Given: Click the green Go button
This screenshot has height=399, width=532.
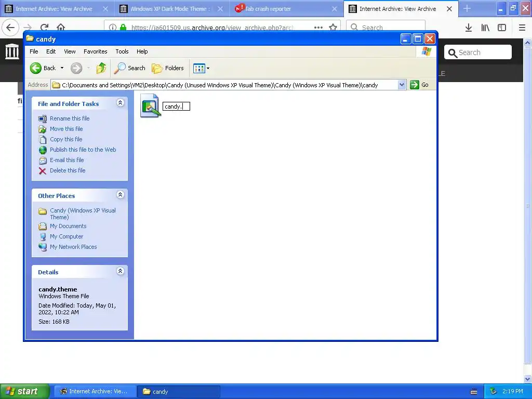Looking at the screenshot, I should pyautogui.click(x=419, y=85).
